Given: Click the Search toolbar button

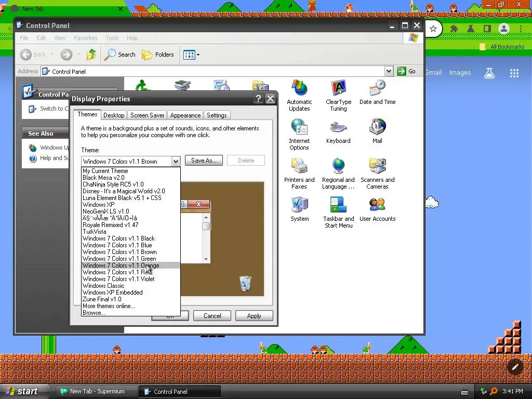Looking at the screenshot, I should [x=119, y=54].
